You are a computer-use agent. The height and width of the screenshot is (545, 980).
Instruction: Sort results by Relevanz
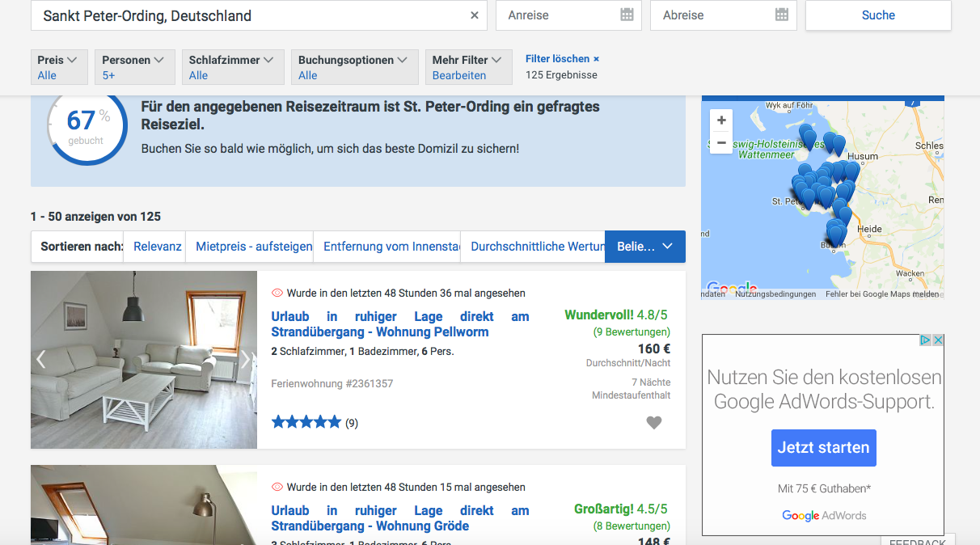click(x=157, y=247)
